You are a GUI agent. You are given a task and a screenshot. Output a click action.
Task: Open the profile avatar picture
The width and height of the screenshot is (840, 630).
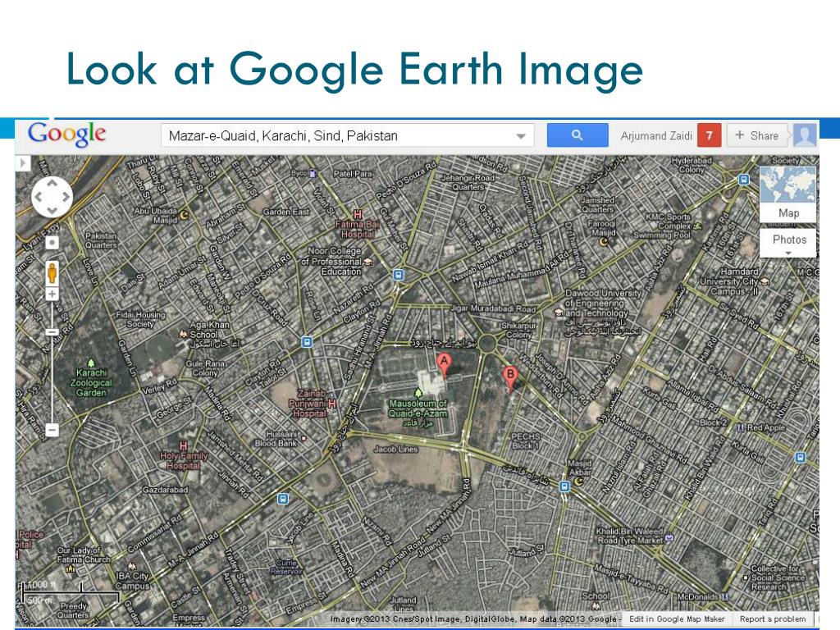pos(804,135)
